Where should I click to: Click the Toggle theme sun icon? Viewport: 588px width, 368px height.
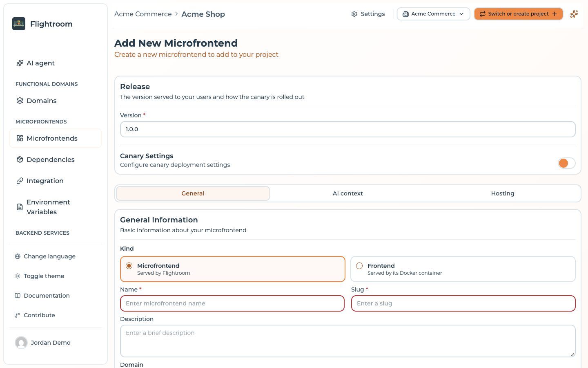(18, 276)
